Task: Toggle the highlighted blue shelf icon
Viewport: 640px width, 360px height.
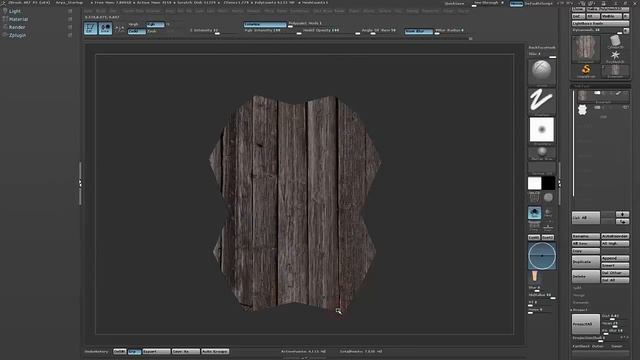Action: click(x=534, y=213)
